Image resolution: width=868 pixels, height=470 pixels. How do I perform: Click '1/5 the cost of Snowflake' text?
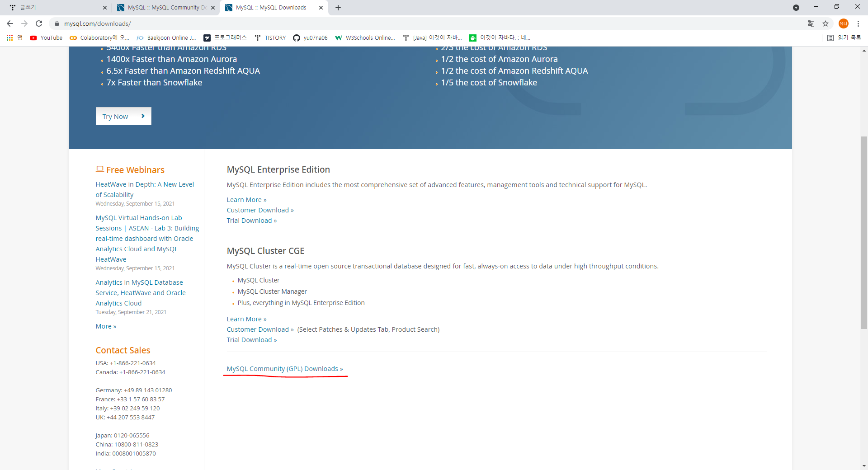pos(489,83)
